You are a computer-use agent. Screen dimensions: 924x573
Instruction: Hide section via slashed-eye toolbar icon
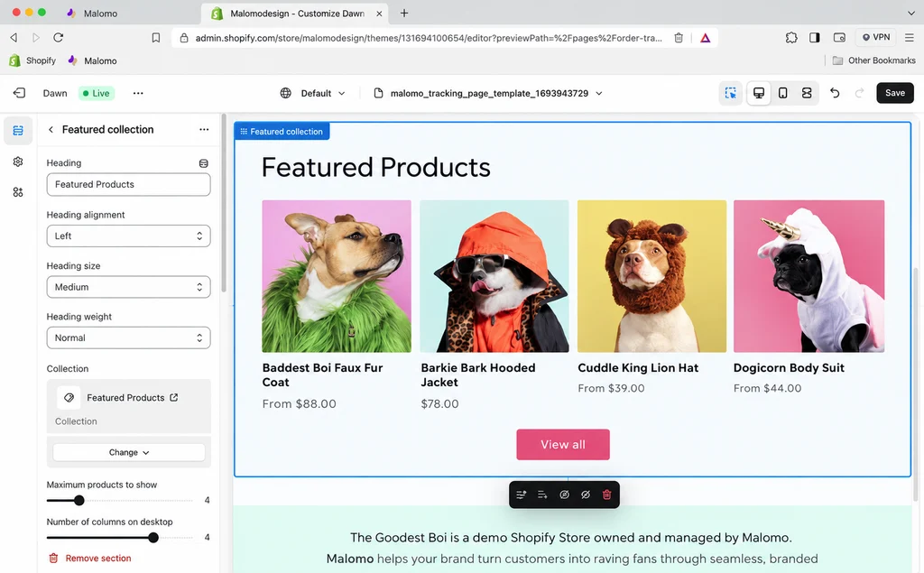pos(585,494)
